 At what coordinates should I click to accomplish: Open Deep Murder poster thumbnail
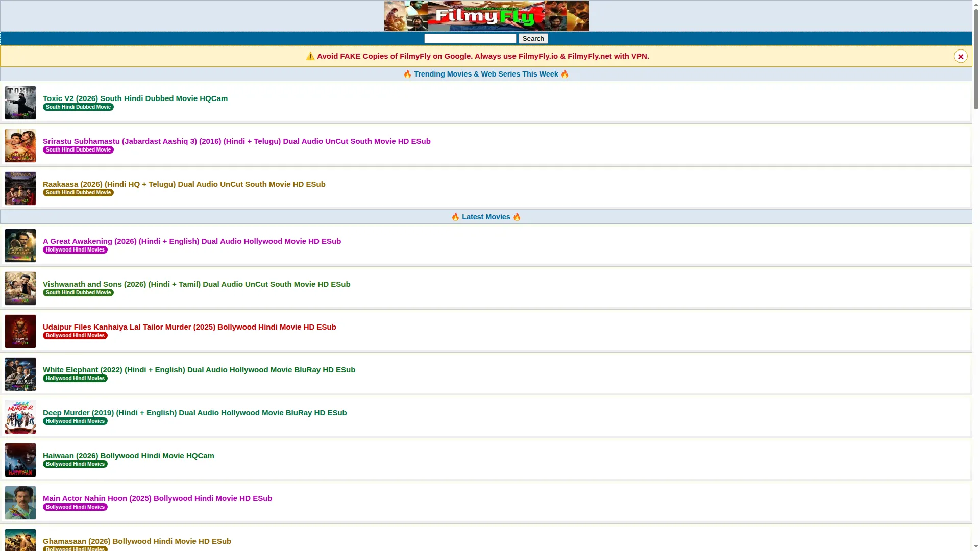(20, 417)
